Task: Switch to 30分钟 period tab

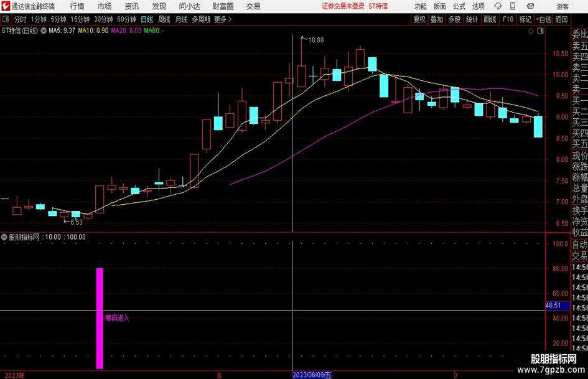Action: (x=103, y=19)
